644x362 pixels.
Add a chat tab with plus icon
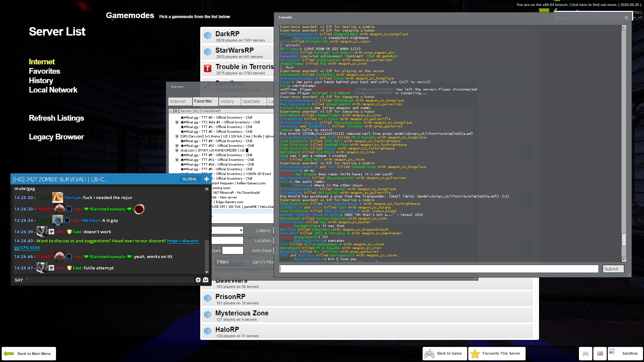pyautogui.click(x=207, y=179)
